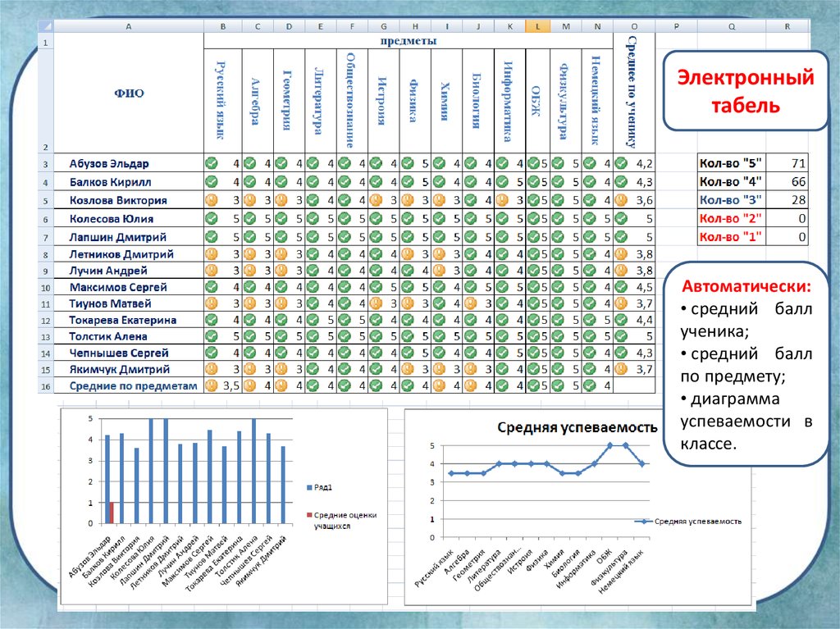This screenshot has width=840, height=629.
Task: Click yellow icon in Летников Дмитрий's Геометрия cell
Action: pyautogui.click(x=281, y=254)
